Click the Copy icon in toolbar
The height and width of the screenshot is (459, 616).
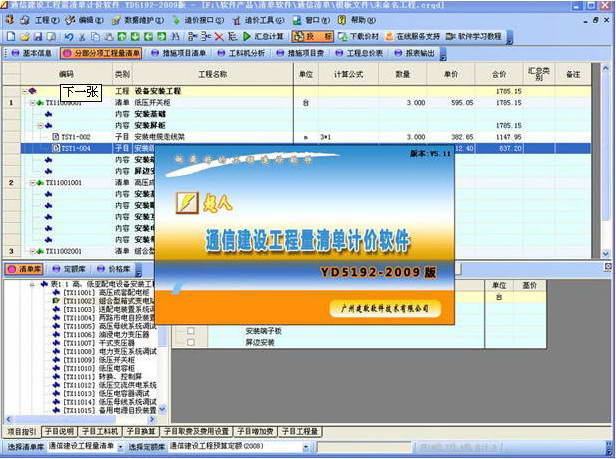(x=95, y=37)
